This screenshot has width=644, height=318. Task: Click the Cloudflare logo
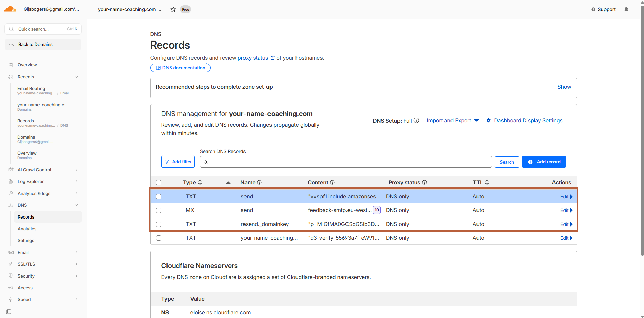(x=10, y=9)
